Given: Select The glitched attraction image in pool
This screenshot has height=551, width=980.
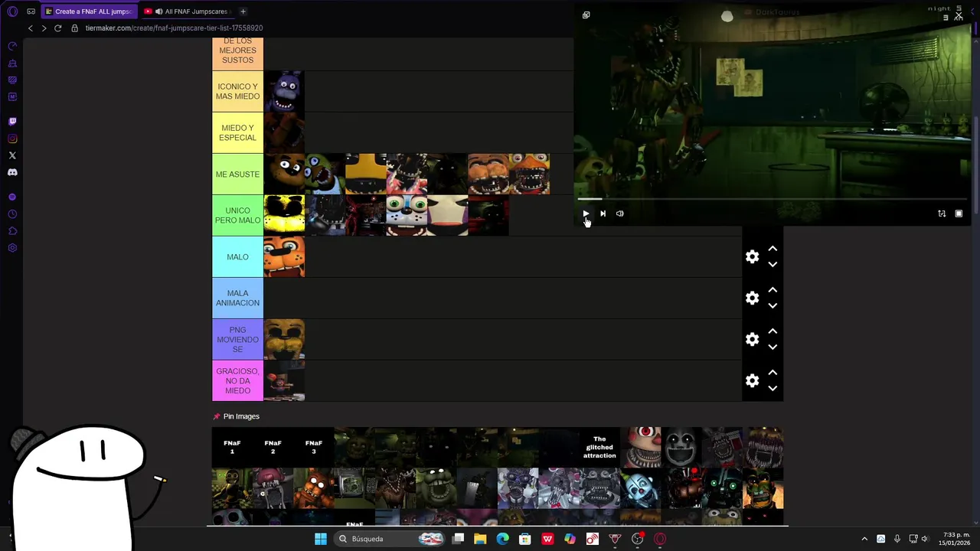Looking at the screenshot, I should coord(599,447).
